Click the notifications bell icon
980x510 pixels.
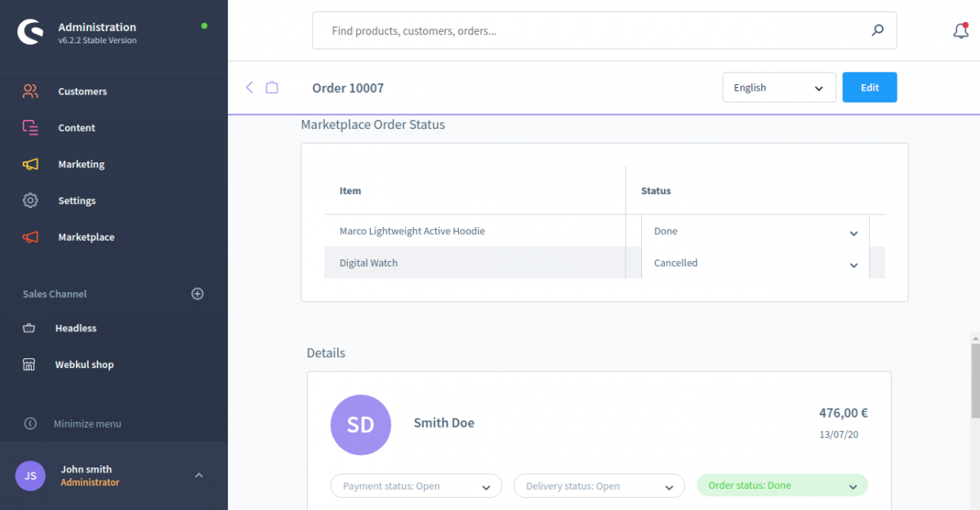960,30
